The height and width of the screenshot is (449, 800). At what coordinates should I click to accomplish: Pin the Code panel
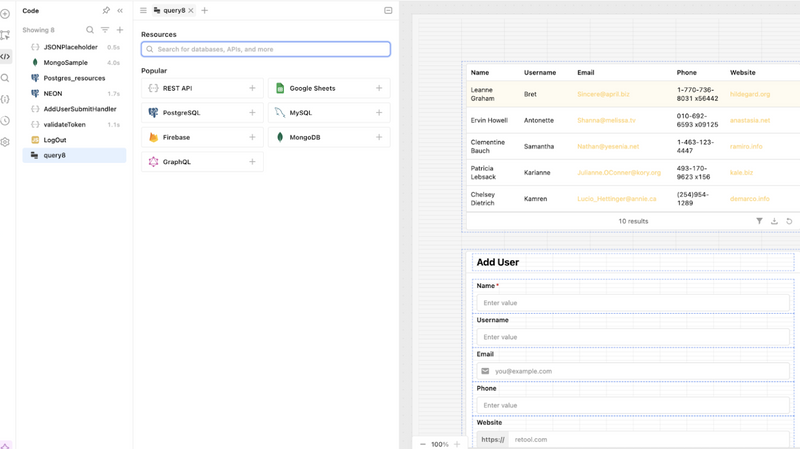pos(106,10)
